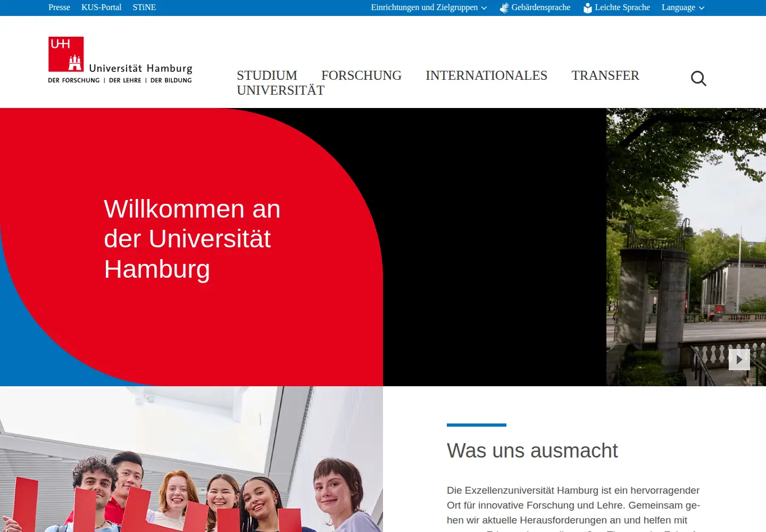Play the hero video
The height and width of the screenshot is (532, 766).
(x=739, y=360)
